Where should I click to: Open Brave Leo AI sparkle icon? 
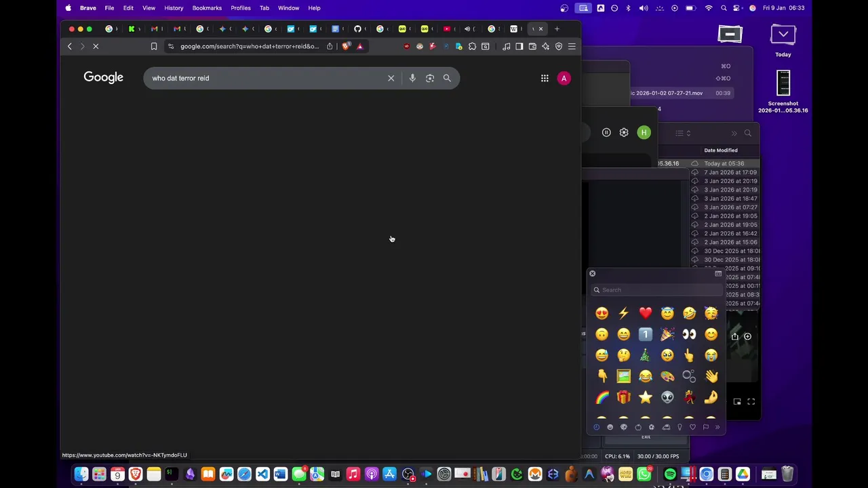(545, 46)
